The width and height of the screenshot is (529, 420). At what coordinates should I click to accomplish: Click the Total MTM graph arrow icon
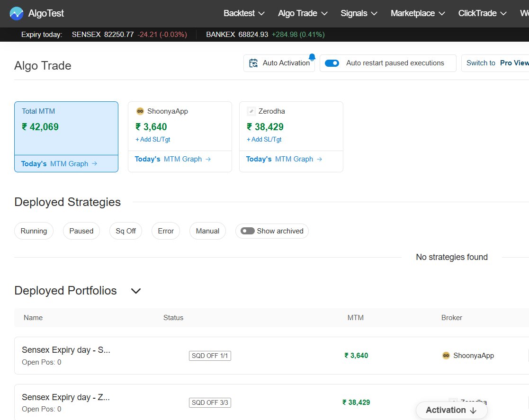click(94, 164)
